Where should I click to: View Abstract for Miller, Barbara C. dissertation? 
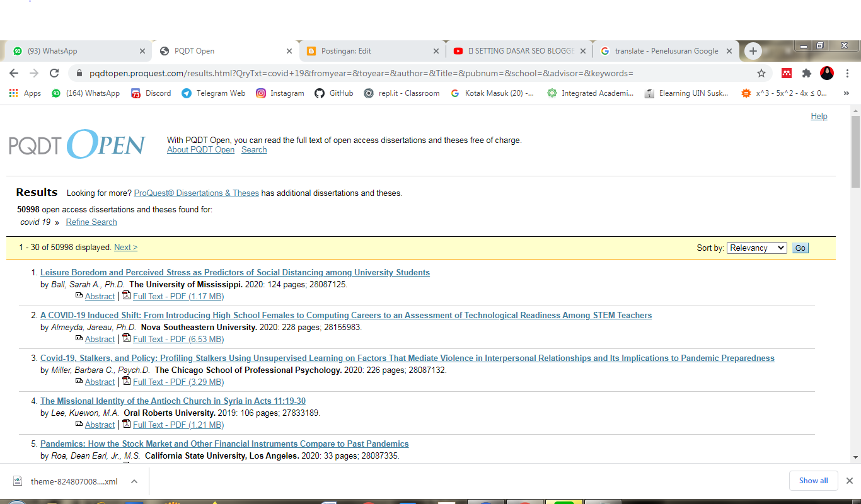click(100, 382)
